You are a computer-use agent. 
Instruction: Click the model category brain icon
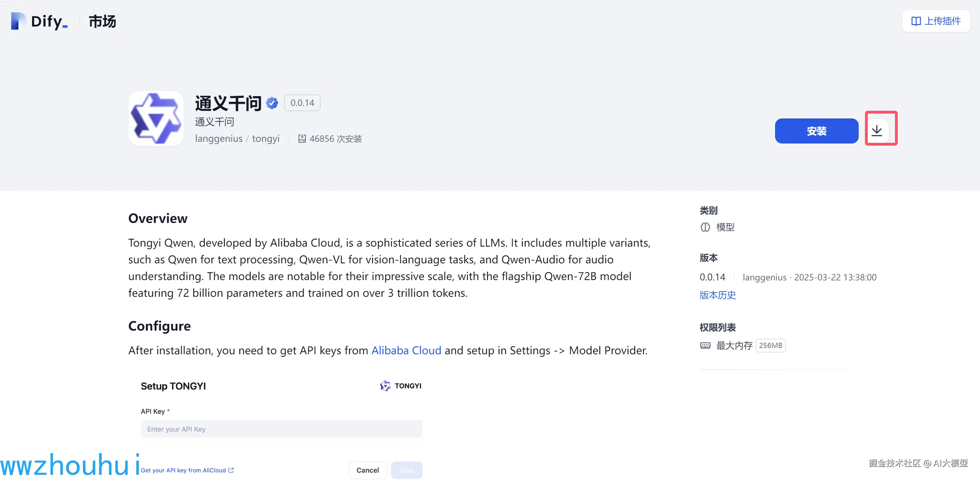[x=705, y=227]
